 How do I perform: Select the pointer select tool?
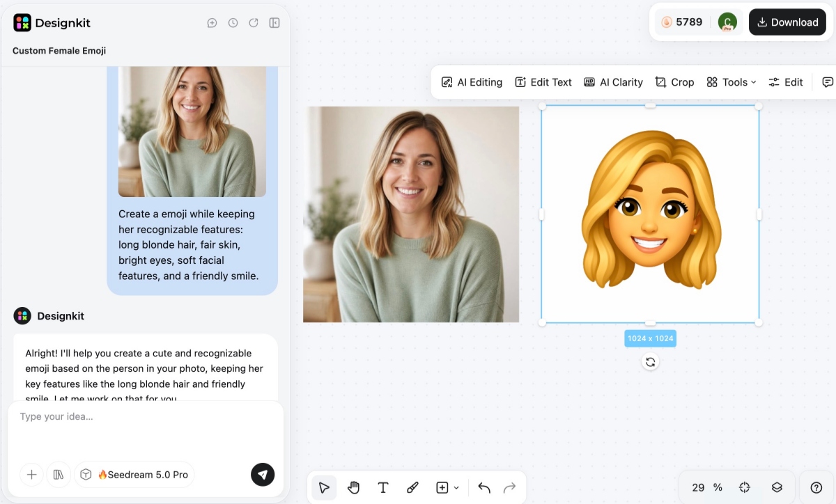324,488
